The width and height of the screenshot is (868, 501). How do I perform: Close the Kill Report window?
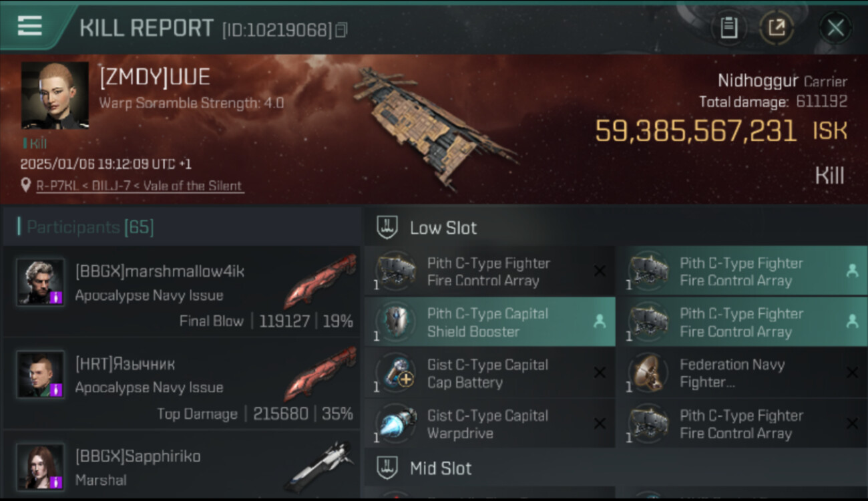point(835,28)
